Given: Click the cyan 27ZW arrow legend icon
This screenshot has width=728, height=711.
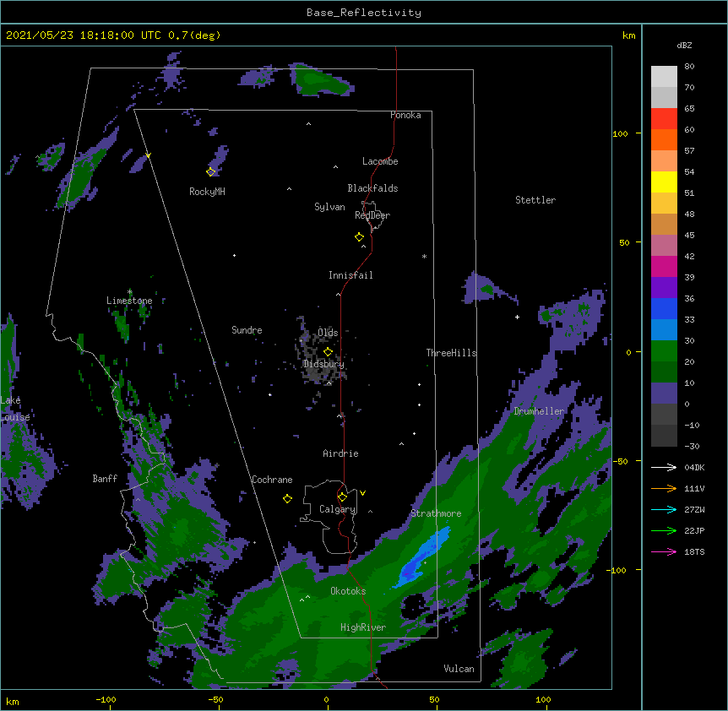Looking at the screenshot, I should 664,509.
